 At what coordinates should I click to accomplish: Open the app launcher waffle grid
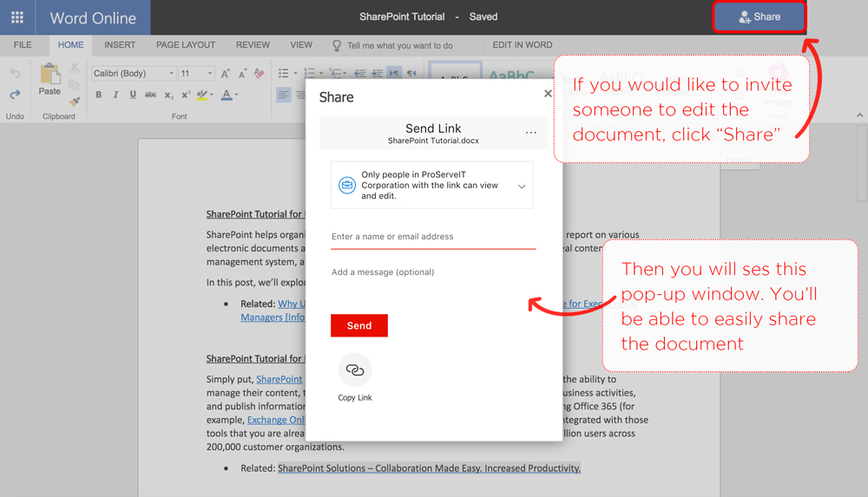pyautogui.click(x=16, y=17)
